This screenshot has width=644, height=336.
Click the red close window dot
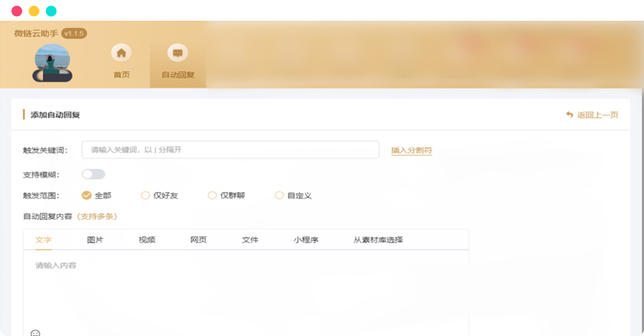[16, 11]
